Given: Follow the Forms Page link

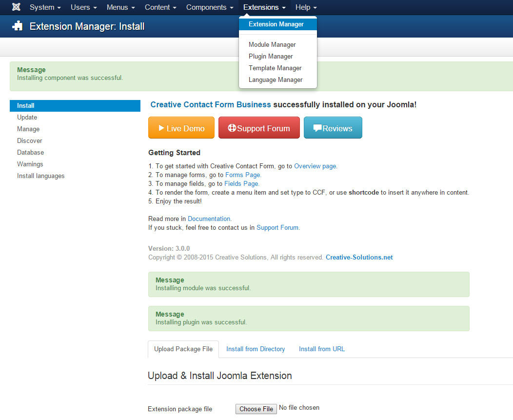Looking at the screenshot, I should point(243,175).
